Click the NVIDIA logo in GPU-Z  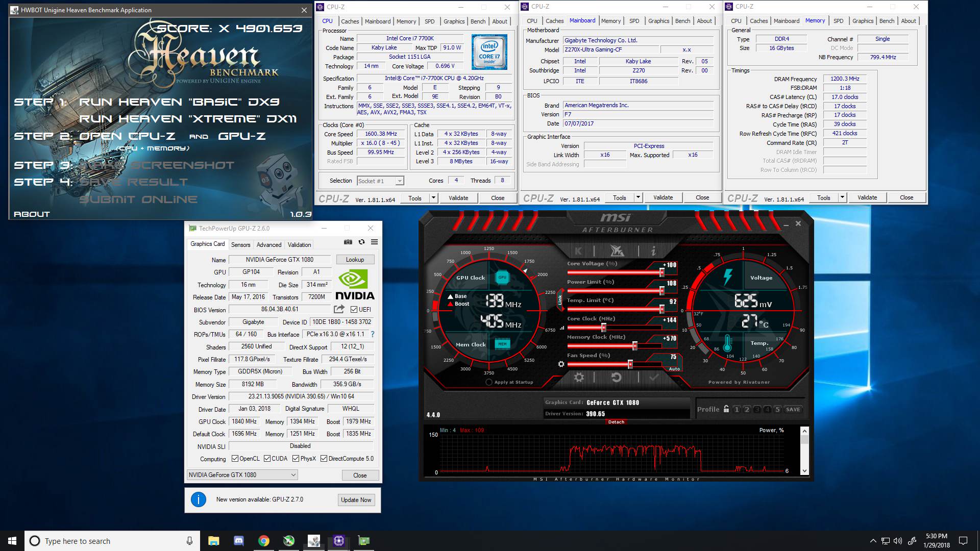click(355, 285)
